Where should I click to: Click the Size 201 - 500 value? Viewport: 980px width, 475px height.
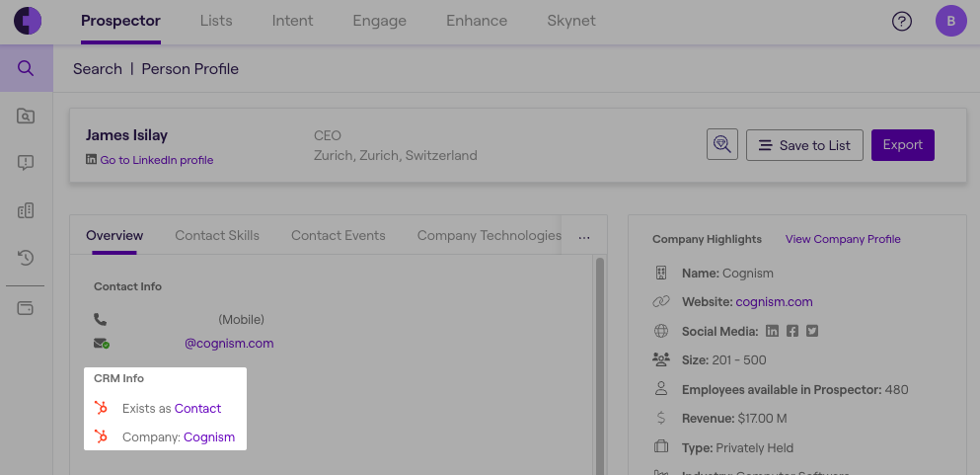point(739,360)
